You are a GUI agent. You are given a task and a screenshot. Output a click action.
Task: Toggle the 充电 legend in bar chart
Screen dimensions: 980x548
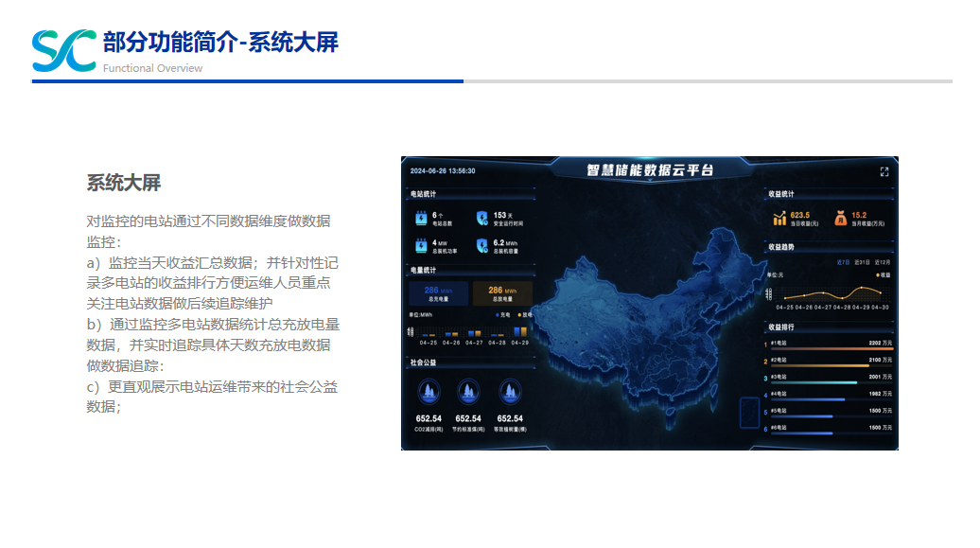click(502, 314)
